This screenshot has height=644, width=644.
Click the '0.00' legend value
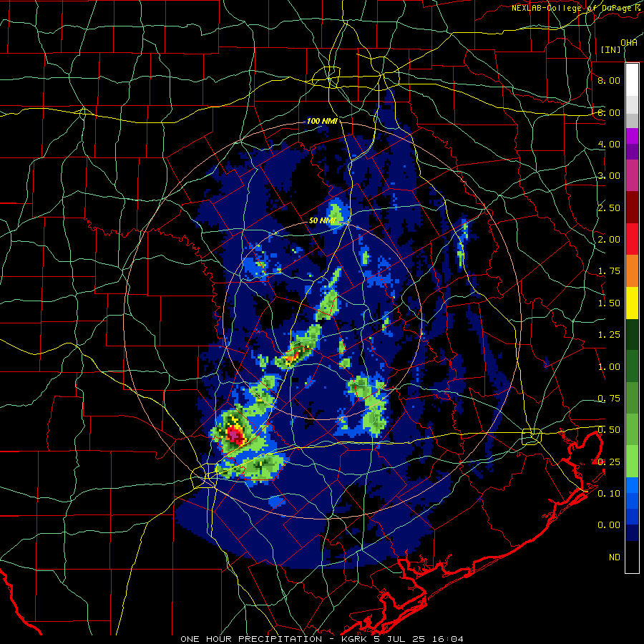pyautogui.click(x=609, y=525)
